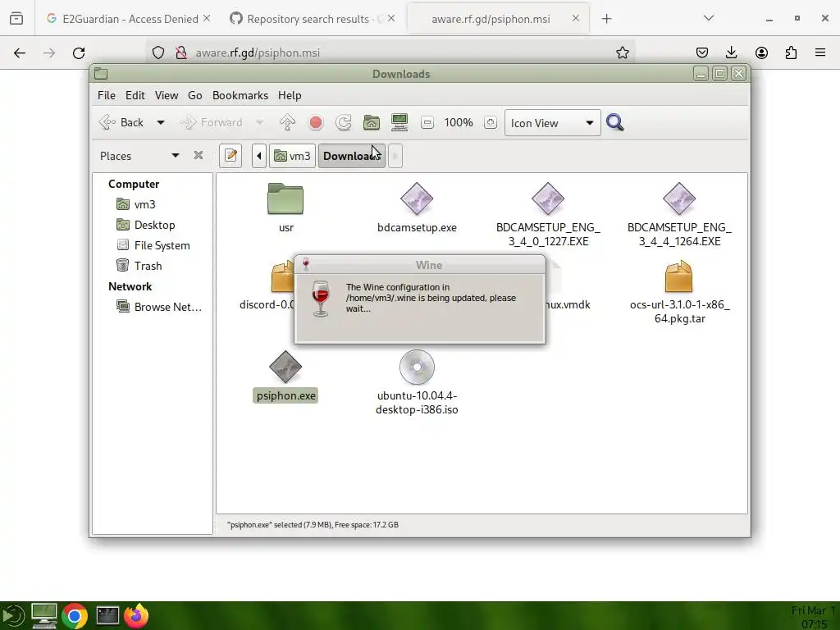Open vm3 in Places sidebar
The height and width of the screenshot is (630, 840).
pos(136,204)
